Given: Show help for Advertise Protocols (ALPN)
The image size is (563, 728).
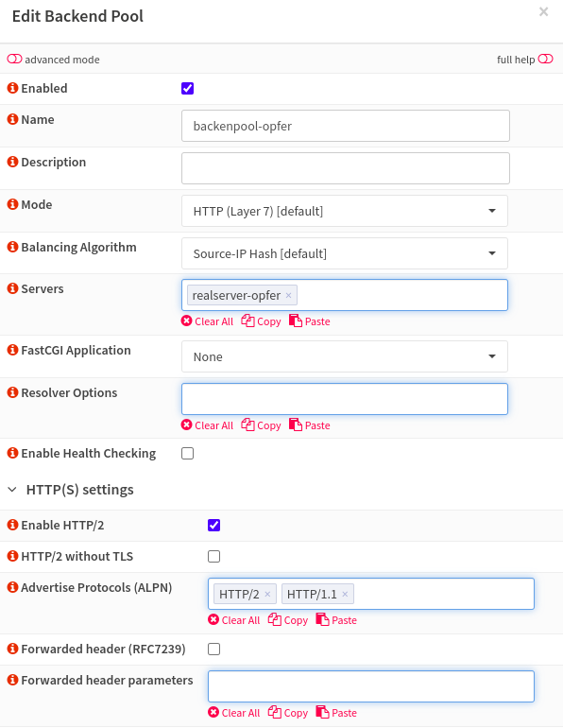Looking at the screenshot, I should [13, 587].
